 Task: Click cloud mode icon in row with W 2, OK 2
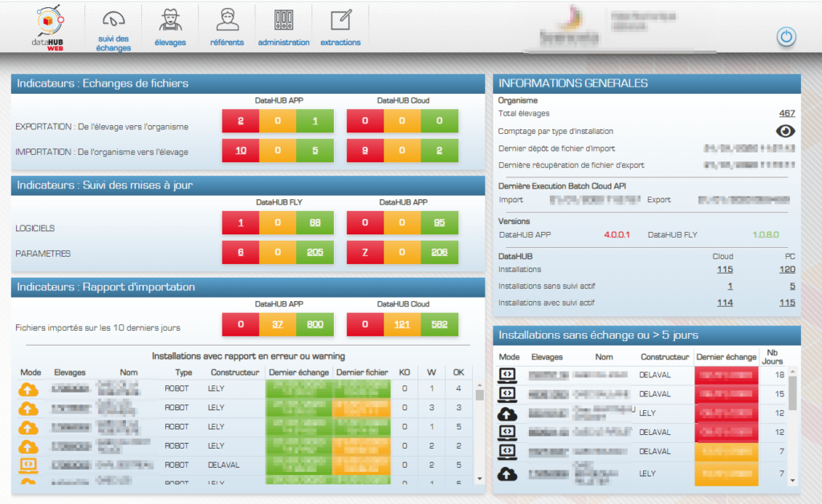(x=28, y=446)
